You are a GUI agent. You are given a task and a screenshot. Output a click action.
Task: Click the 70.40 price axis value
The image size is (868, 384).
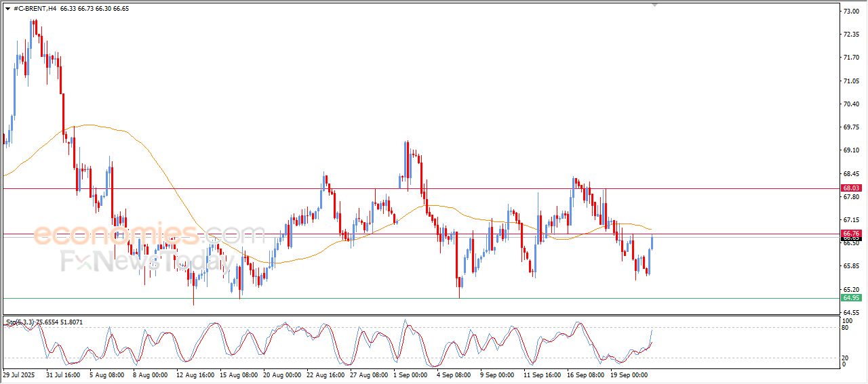pos(851,104)
